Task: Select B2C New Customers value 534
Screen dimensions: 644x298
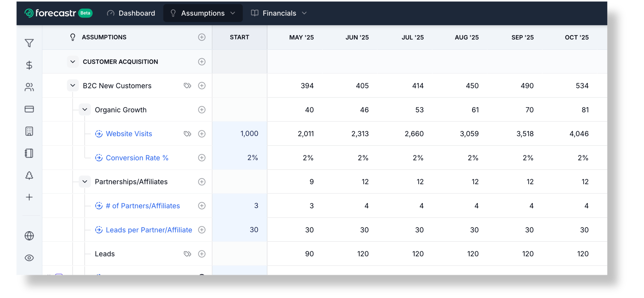Action: tap(582, 86)
